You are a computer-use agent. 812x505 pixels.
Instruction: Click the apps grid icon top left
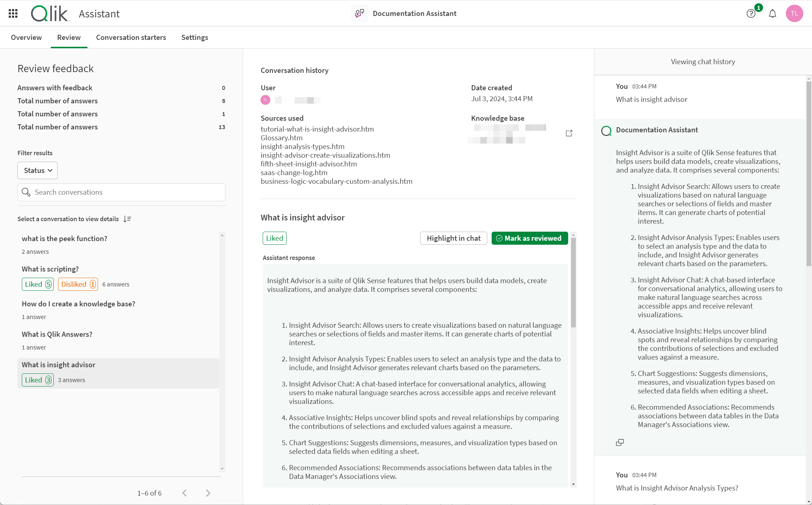tap(13, 13)
